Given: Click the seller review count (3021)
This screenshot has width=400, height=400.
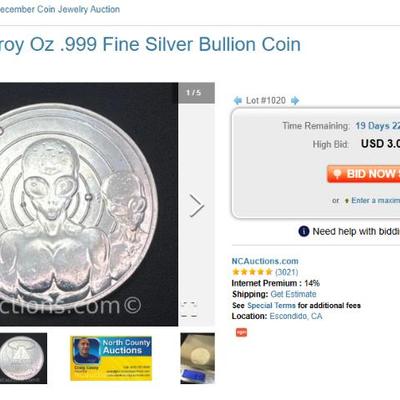Looking at the screenshot, I should coord(286,272).
